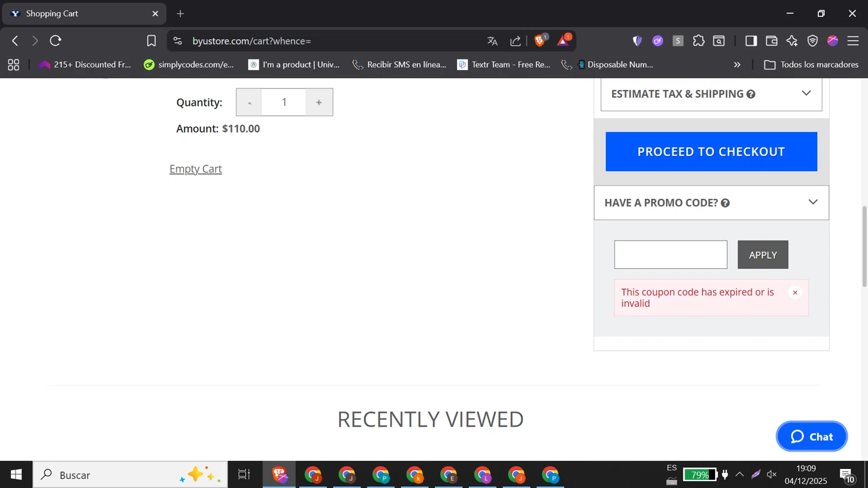Reload the shopping cart page
Screen dimensions: 868x488
click(x=56, y=41)
